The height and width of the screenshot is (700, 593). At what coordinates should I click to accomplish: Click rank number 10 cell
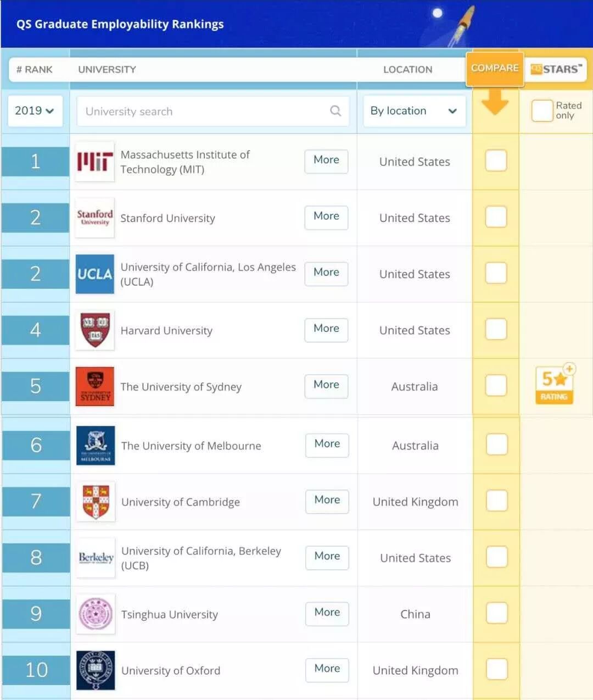[36, 670]
